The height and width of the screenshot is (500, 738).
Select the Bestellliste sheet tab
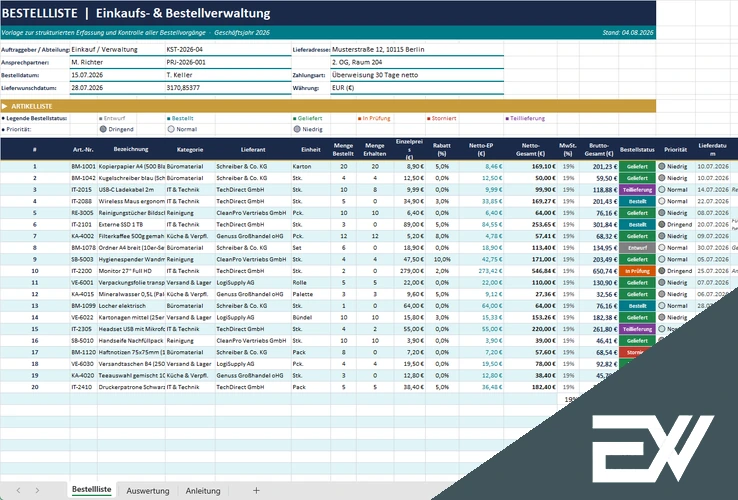coord(92,490)
